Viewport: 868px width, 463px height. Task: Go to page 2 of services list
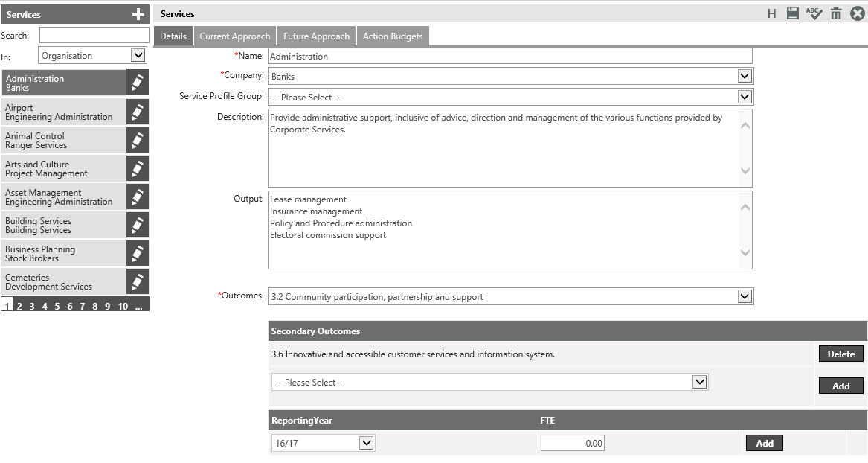pos(19,306)
